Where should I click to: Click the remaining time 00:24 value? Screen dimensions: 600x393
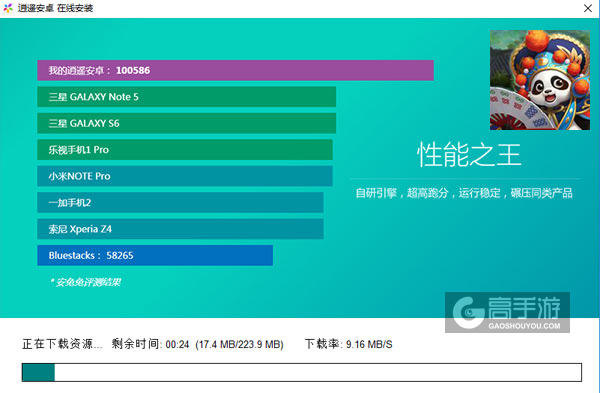click(x=178, y=345)
